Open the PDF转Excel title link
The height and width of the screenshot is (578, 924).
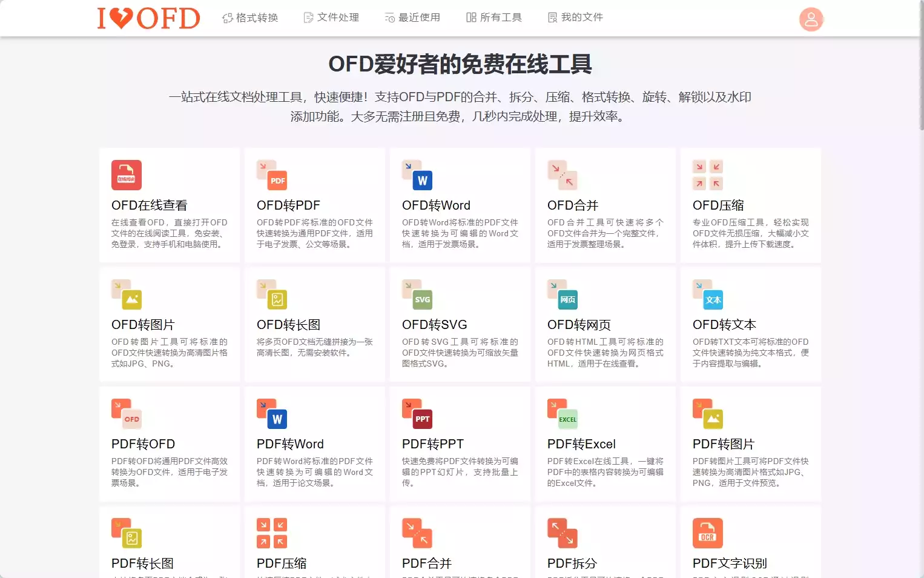pos(581,444)
